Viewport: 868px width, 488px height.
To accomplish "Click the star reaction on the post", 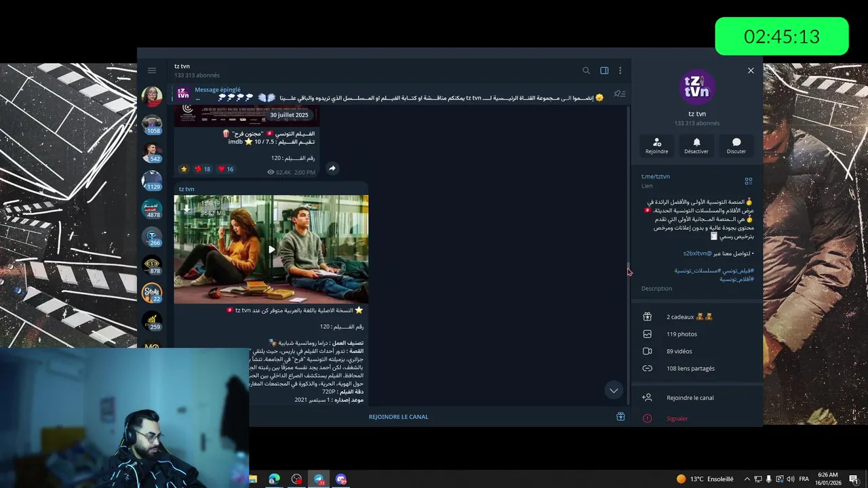I will pos(184,169).
